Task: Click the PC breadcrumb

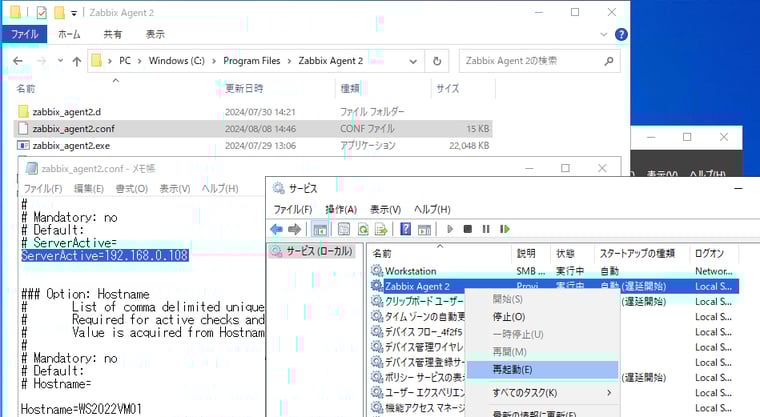Action: [x=125, y=61]
